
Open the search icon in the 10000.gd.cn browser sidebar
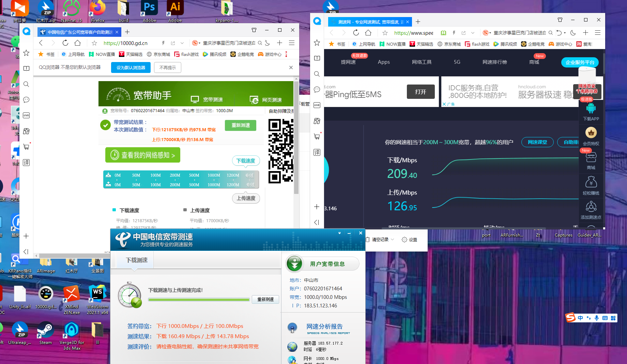tap(26, 84)
